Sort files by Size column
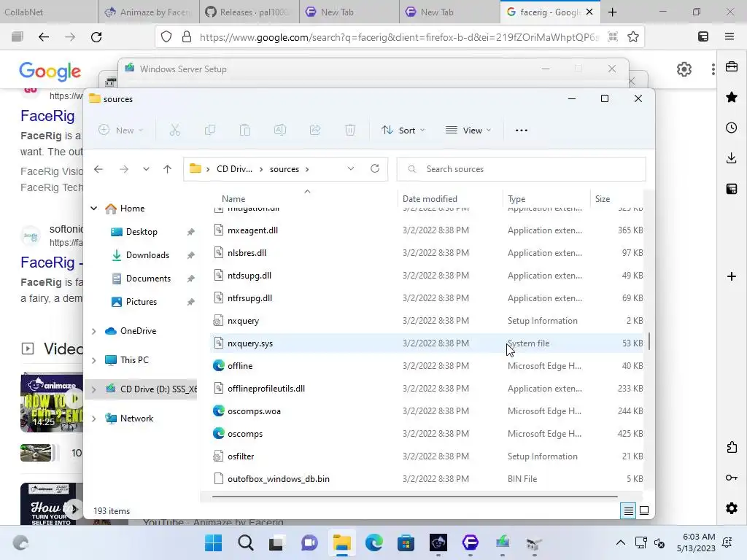The height and width of the screenshot is (560, 747). (x=602, y=199)
